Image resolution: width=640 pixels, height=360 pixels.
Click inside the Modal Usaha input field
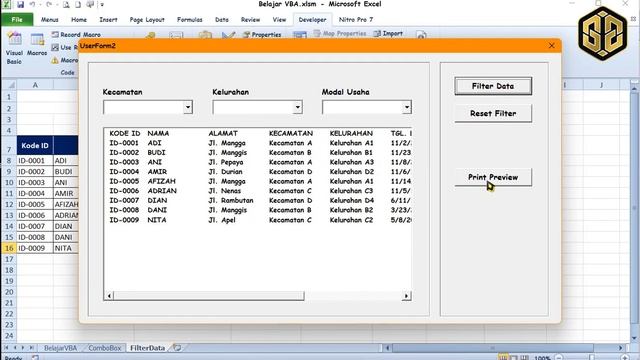(x=362, y=107)
